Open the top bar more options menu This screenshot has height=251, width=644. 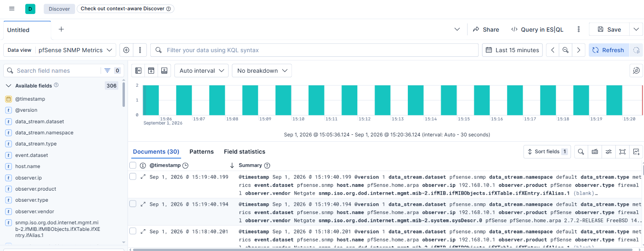click(579, 29)
